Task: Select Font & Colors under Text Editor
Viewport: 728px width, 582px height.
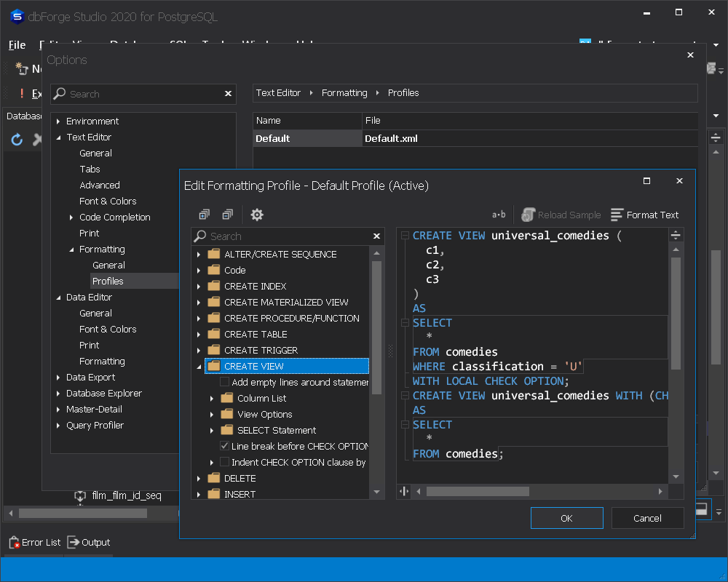Action: (108, 201)
